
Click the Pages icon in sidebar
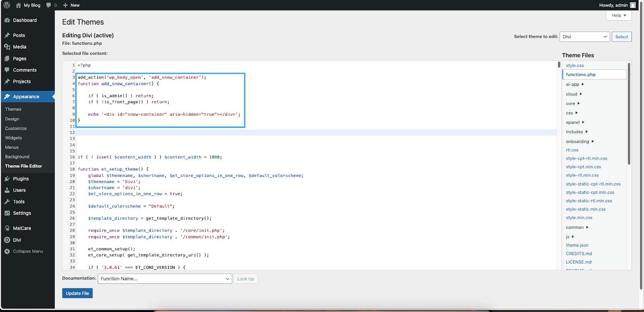tap(7, 58)
